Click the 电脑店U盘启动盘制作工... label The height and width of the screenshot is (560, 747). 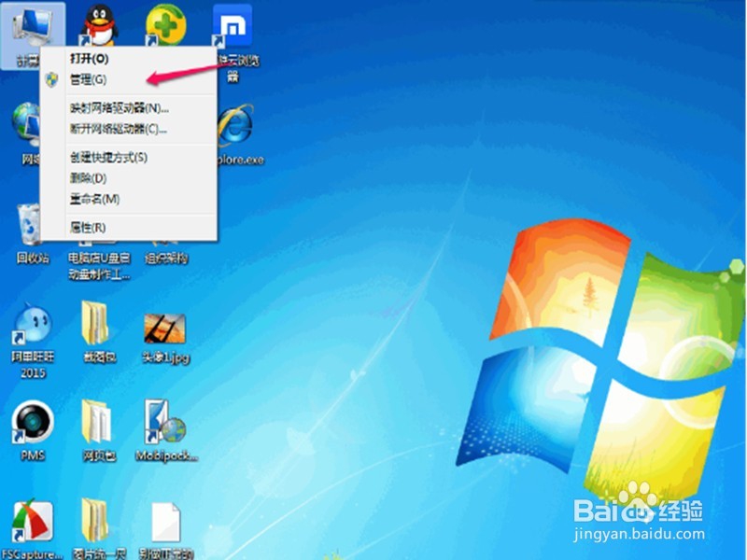tap(99, 266)
